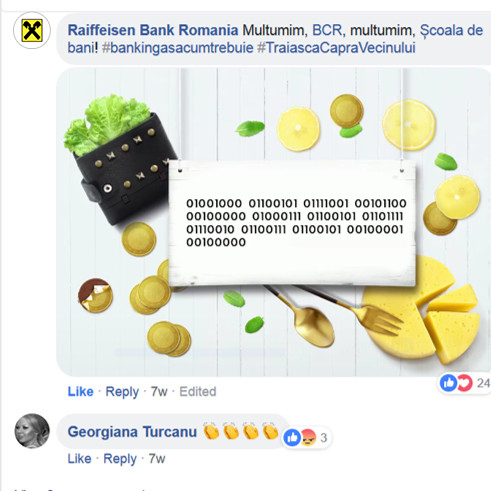This screenshot has width=491, height=491.
Task: Click the Georgiana Turcanu name link
Action: 132,432
